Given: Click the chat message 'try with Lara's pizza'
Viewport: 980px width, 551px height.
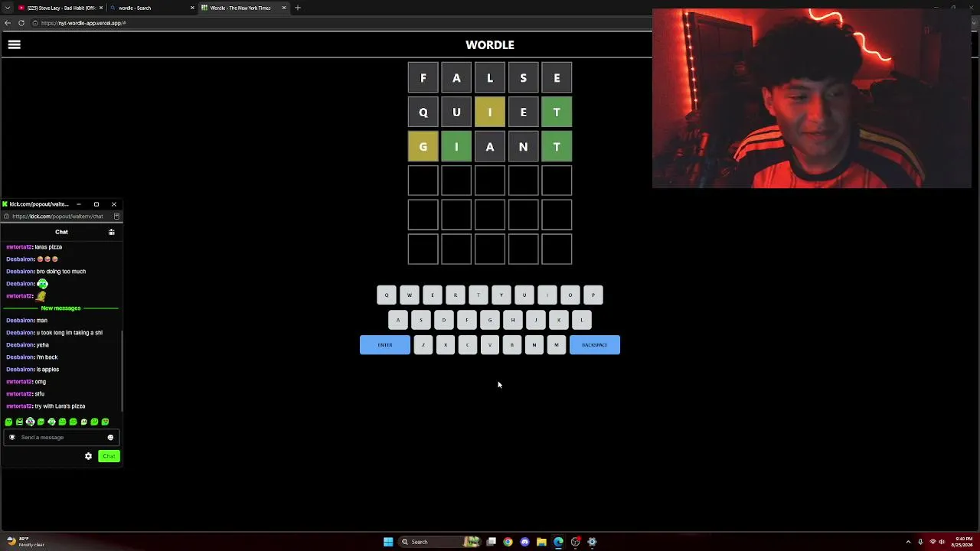Looking at the screenshot, I should point(60,406).
